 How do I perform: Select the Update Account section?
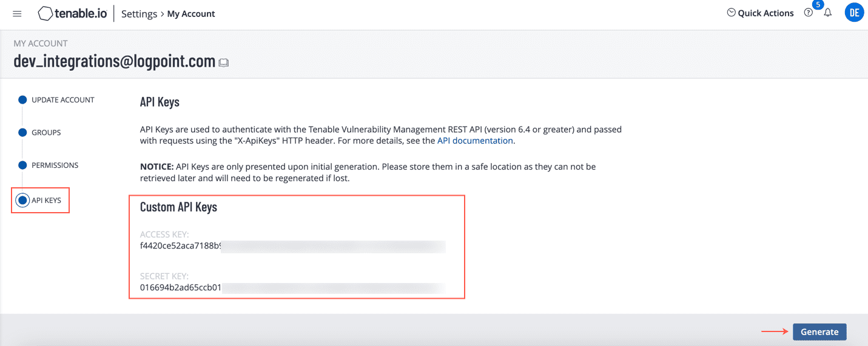[x=62, y=100]
